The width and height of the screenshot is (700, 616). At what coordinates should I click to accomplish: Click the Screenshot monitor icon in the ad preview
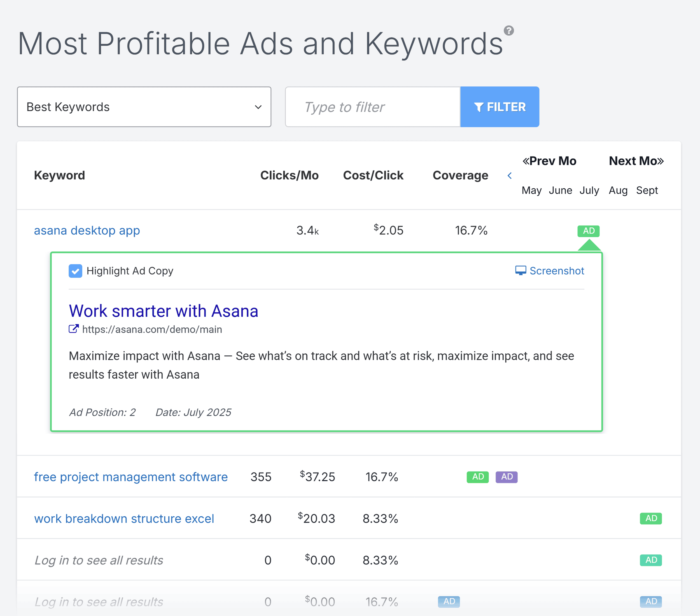pos(521,270)
